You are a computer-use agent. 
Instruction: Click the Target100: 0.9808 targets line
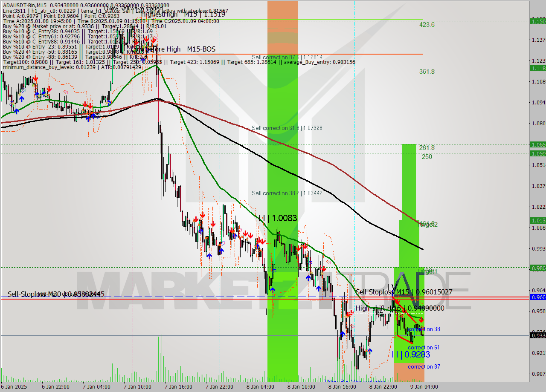(x=179, y=62)
